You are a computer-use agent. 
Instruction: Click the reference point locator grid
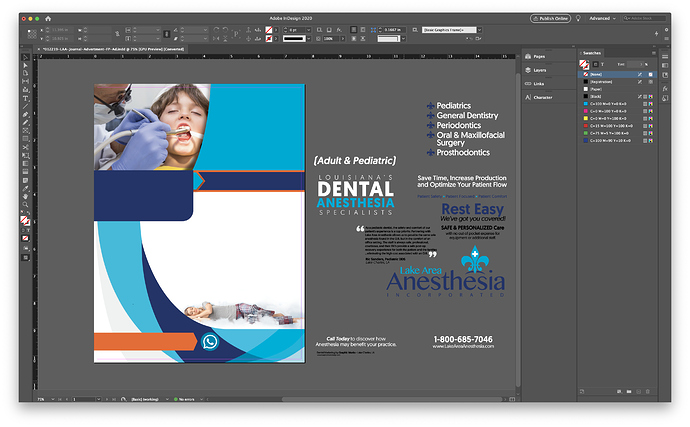32,34
